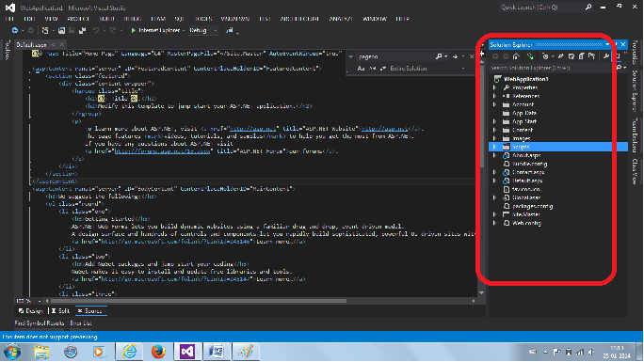Select the WebApplication1 project node
Screen dimensions: 644x362
click(525, 79)
